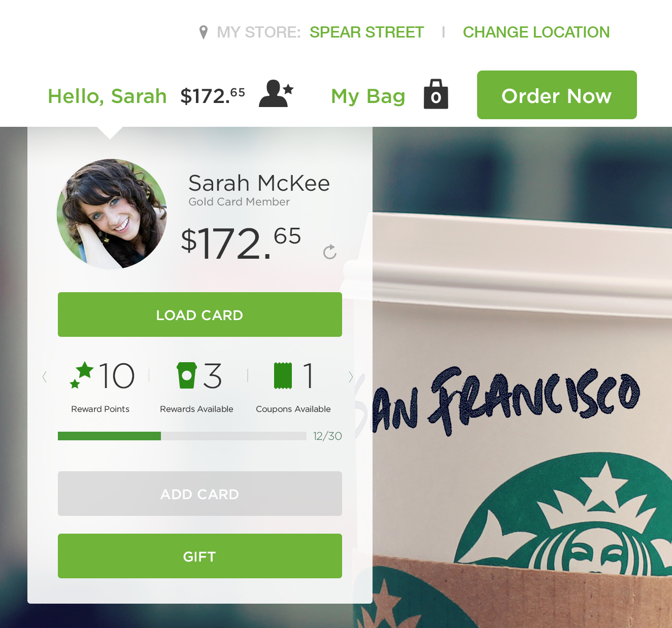Click the header balance $172.65

coord(213,96)
